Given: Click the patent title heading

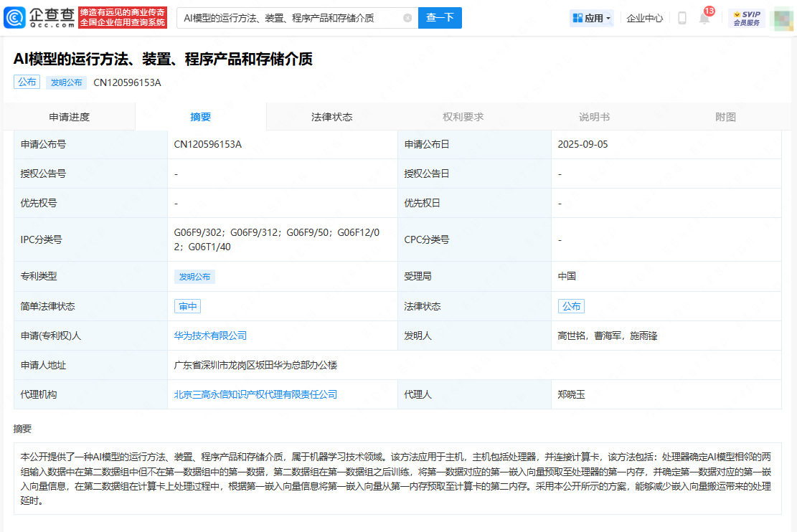Looking at the screenshot, I should click(163, 59).
